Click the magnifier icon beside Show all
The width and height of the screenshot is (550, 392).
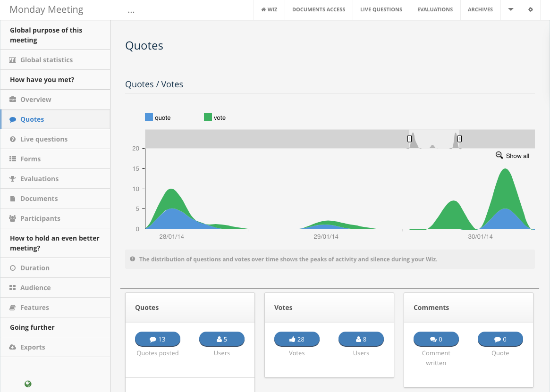click(499, 155)
